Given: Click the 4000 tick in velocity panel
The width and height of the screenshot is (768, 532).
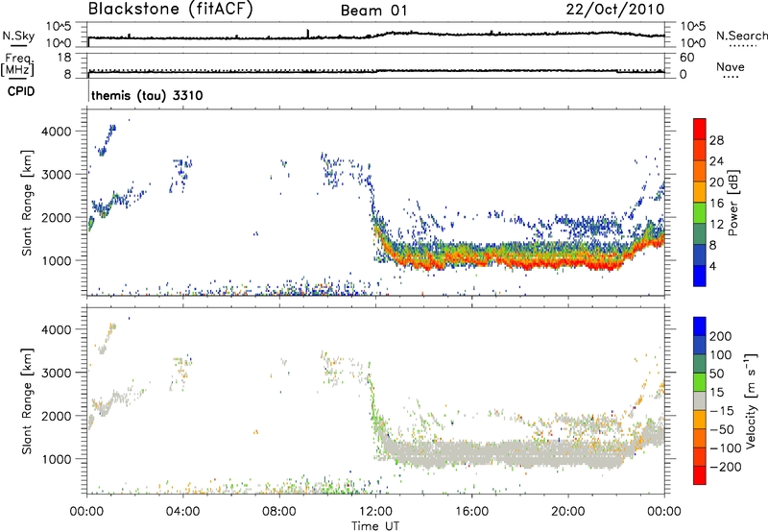Looking at the screenshot, I should tap(57, 329).
